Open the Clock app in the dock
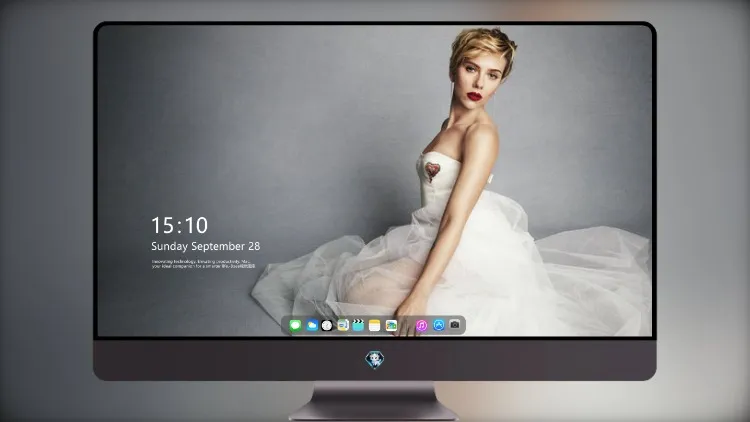Screen dimensions: 750x422 (327, 325)
